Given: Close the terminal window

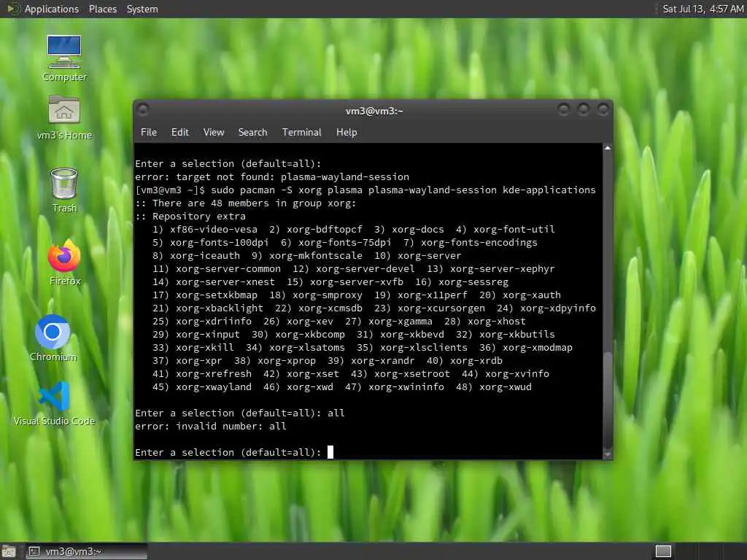Looking at the screenshot, I should coord(603,110).
